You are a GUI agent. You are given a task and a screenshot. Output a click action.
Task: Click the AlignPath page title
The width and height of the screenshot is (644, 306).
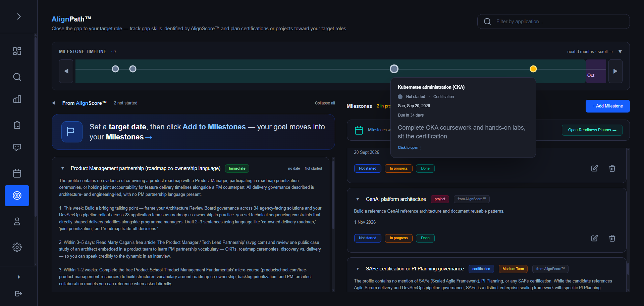(x=71, y=19)
